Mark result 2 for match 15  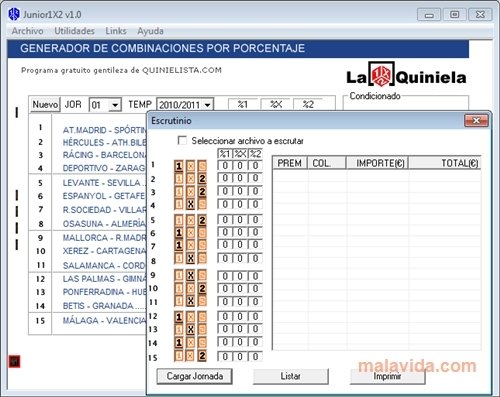pyautogui.click(x=202, y=356)
